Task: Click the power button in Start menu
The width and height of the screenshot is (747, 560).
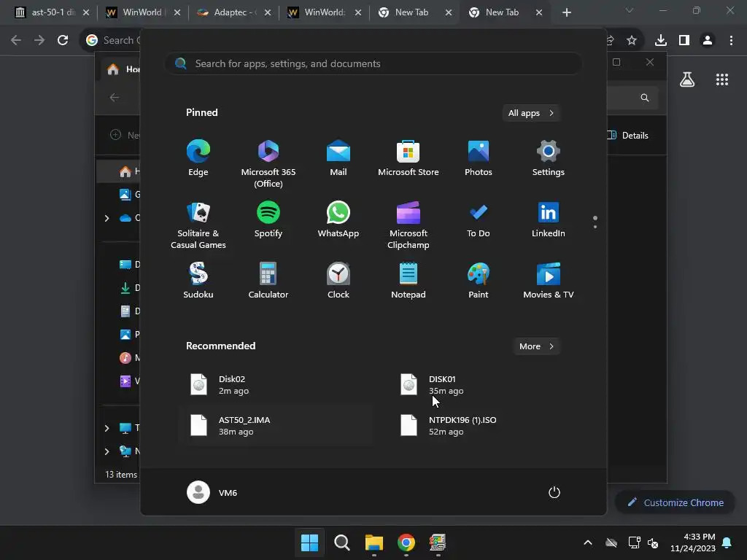Action: coord(554,492)
